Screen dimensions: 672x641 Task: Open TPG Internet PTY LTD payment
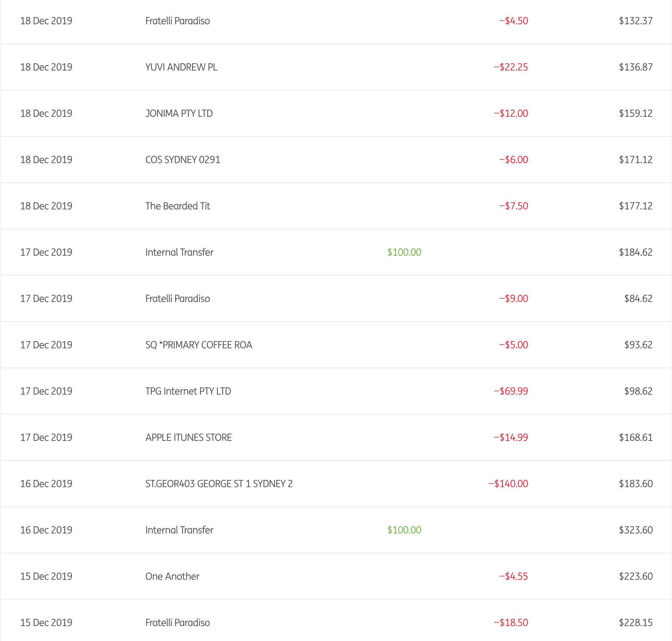click(188, 391)
